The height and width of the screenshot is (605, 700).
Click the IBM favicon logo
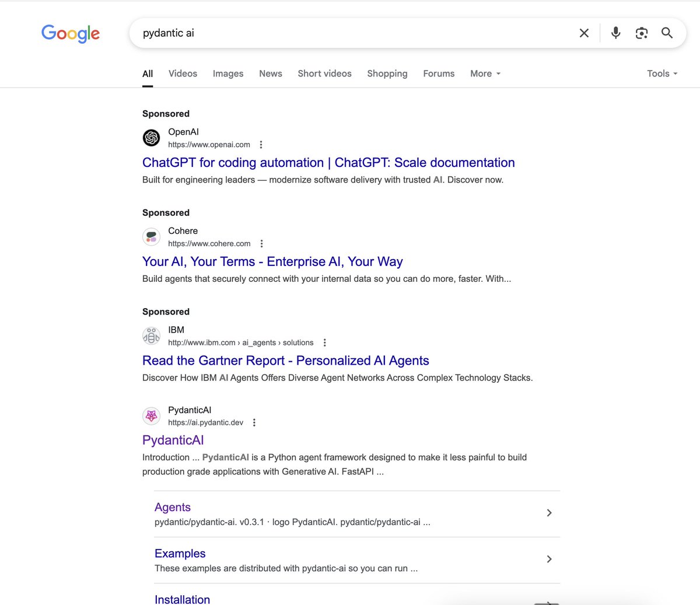[x=152, y=336]
